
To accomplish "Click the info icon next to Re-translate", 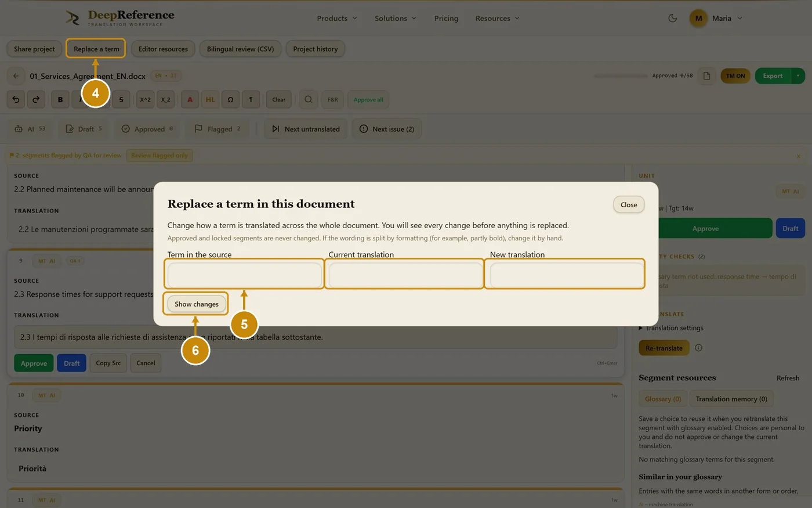I will (698, 348).
